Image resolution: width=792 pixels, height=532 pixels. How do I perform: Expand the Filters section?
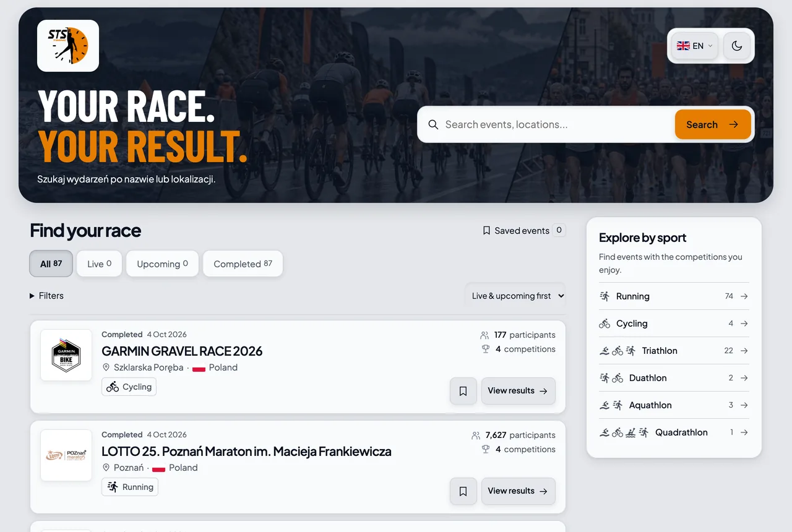46,296
